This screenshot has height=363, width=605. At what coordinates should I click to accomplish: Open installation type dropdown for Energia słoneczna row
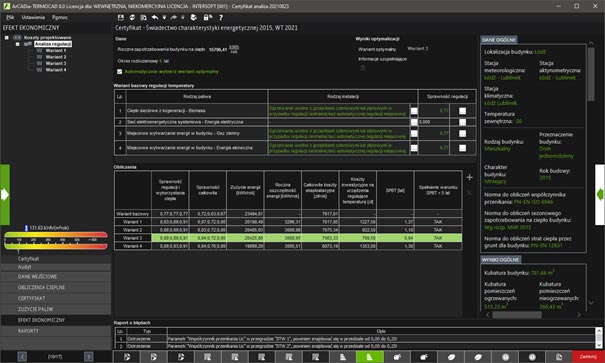(x=414, y=148)
